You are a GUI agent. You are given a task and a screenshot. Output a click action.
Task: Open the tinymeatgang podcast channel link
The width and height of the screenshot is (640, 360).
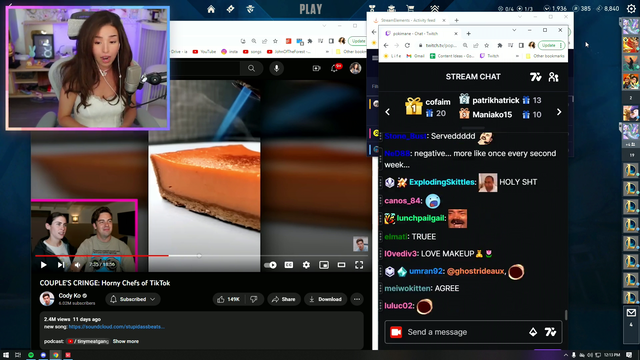tap(88, 341)
